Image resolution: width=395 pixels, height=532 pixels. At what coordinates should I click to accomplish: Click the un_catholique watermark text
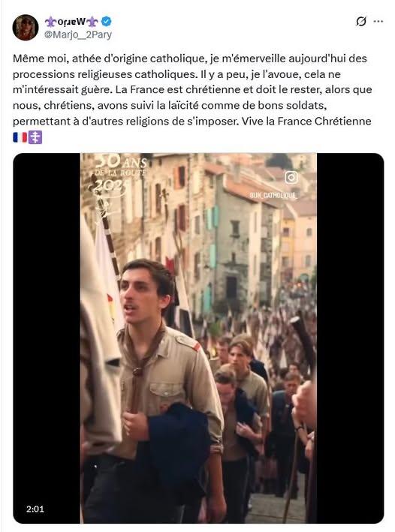tap(273, 195)
